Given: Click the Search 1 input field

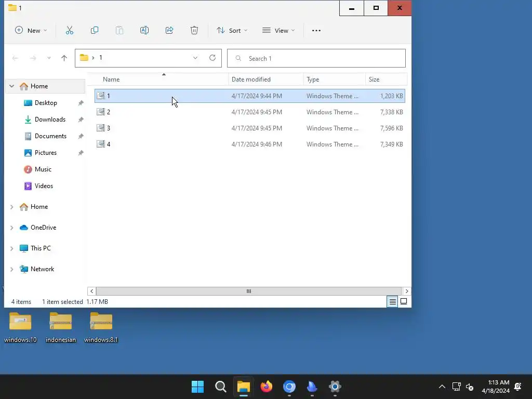Looking at the screenshot, I should [x=316, y=58].
